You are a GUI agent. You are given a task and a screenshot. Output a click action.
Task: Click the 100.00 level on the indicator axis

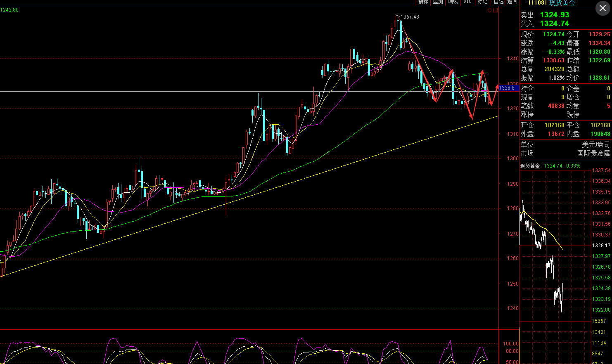tap(511, 344)
